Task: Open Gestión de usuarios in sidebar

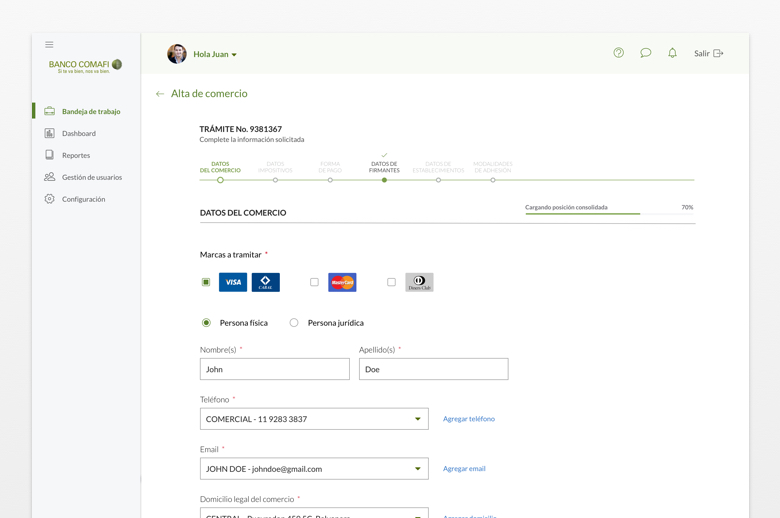Action: [x=91, y=177]
